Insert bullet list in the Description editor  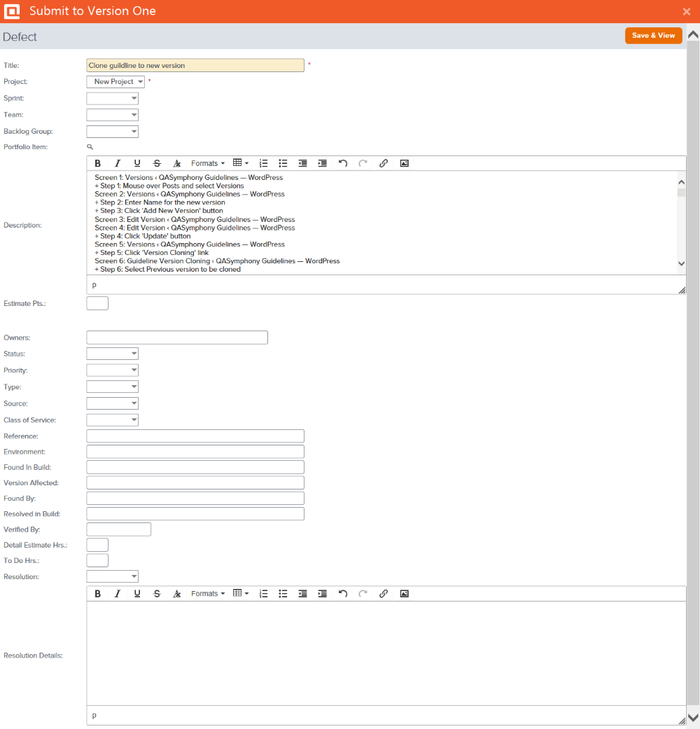283,163
